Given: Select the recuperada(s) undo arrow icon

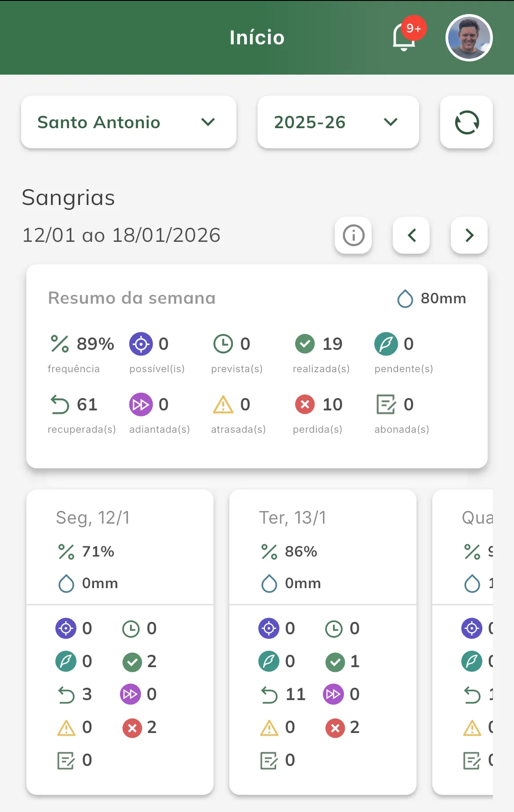Looking at the screenshot, I should pyautogui.click(x=60, y=404).
